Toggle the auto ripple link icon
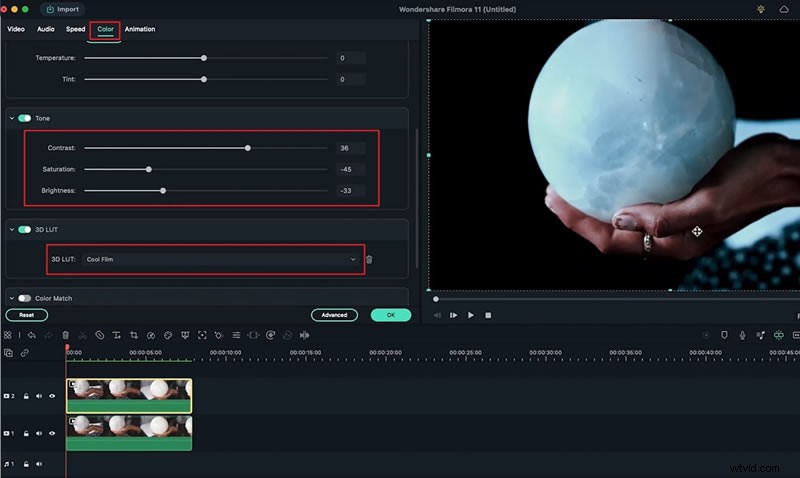800x478 pixels. [24, 353]
